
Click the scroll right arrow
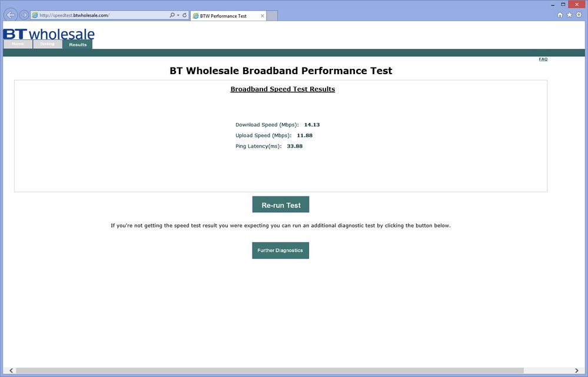[x=577, y=371]
